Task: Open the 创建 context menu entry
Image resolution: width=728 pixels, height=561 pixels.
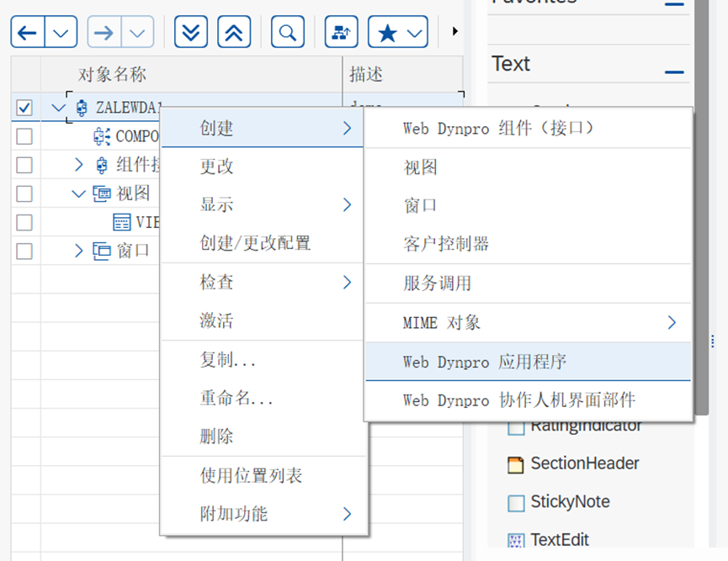Action: point(262,128)
